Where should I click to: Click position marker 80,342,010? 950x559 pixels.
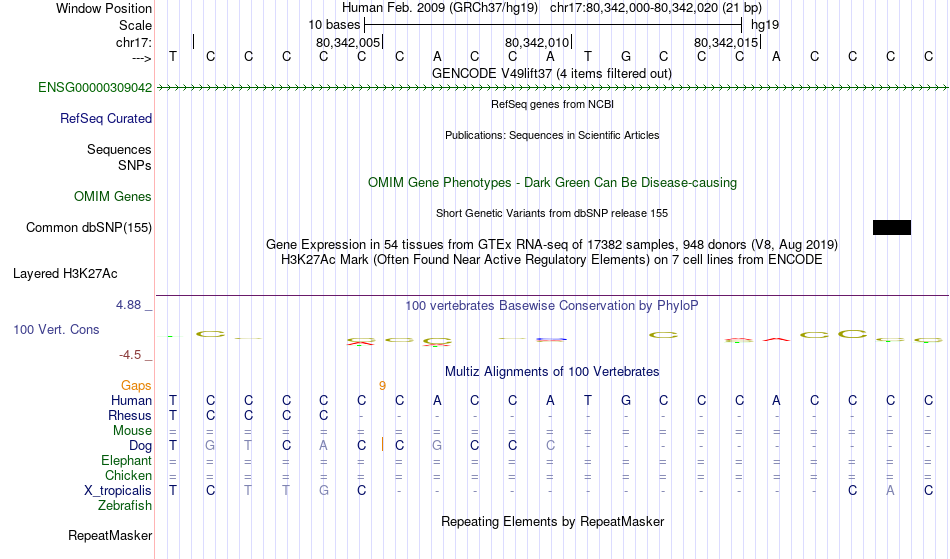click(x=537, y=42)
